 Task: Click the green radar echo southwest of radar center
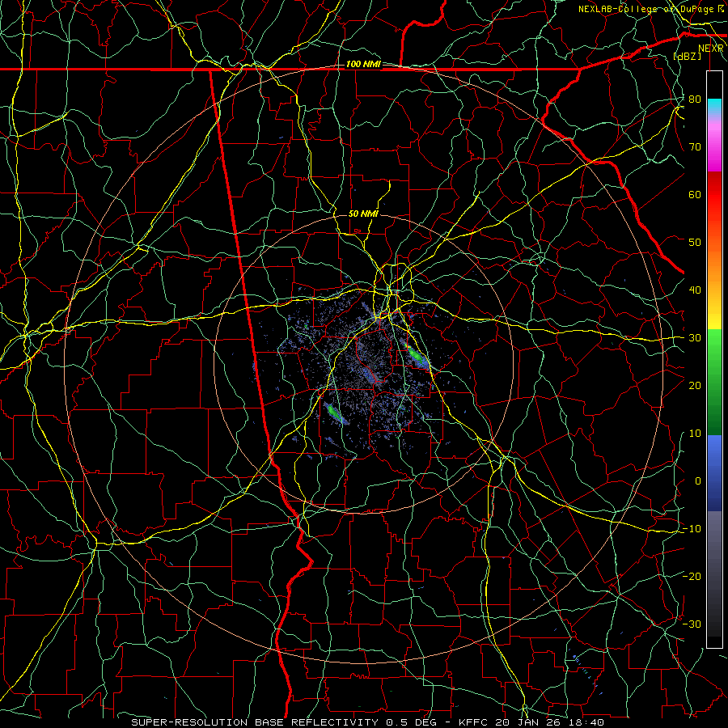334,412
